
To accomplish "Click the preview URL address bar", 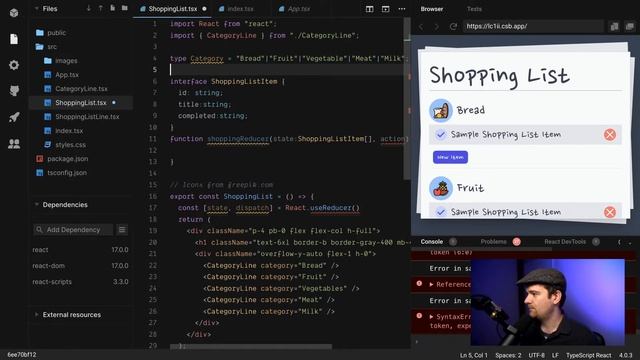I will click(x=533, y=27).
